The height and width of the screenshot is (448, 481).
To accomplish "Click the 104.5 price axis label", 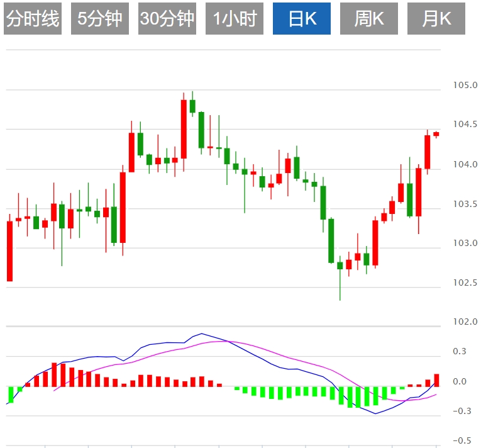I will tap(465, 125).
